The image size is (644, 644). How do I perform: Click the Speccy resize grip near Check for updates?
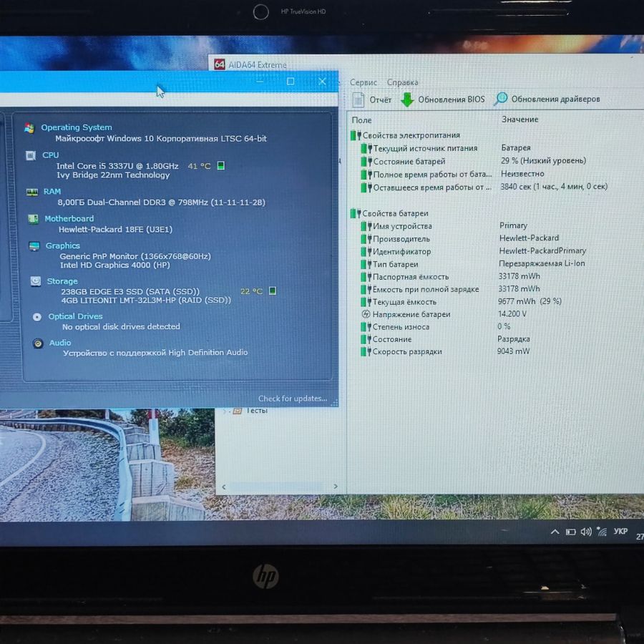[x=334, y=402]
